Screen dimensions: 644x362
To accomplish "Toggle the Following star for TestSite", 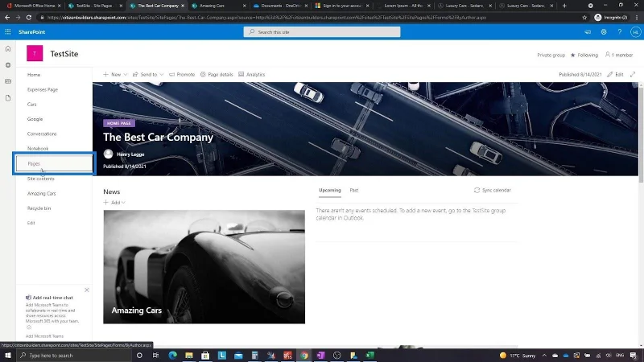I will tap(584, 55).
